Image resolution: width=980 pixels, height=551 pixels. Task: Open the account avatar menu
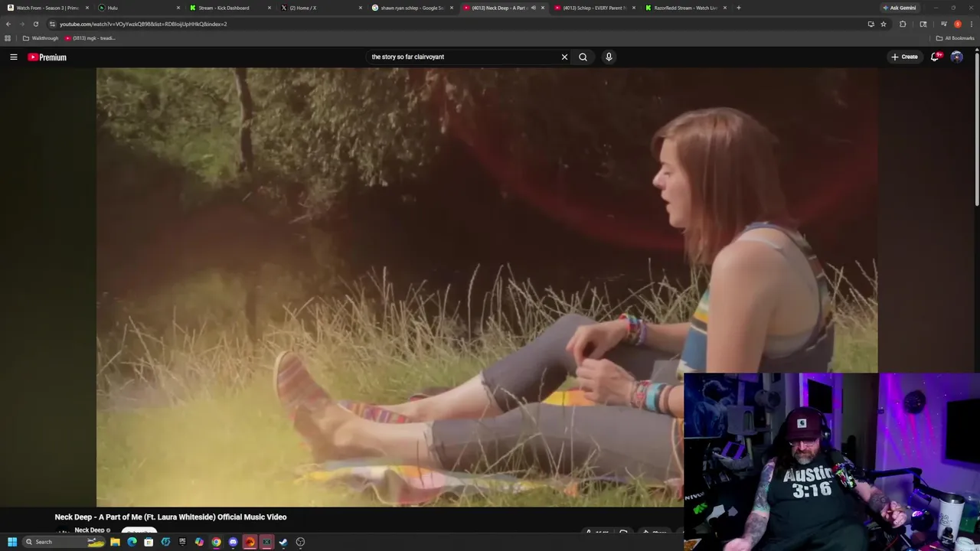956,57
